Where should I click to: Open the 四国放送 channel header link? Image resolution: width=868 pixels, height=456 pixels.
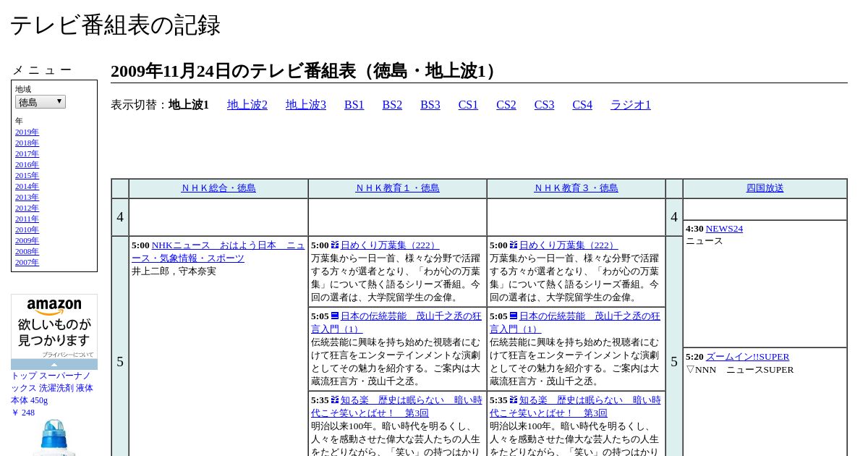pyautogui.click(x=765, y=188)
